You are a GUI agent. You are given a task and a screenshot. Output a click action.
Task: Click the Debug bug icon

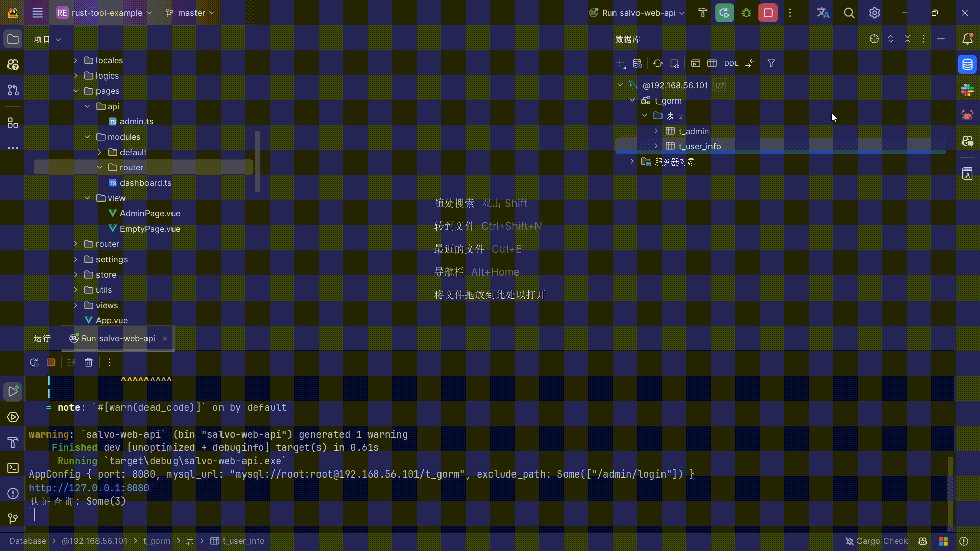(746, 13)
